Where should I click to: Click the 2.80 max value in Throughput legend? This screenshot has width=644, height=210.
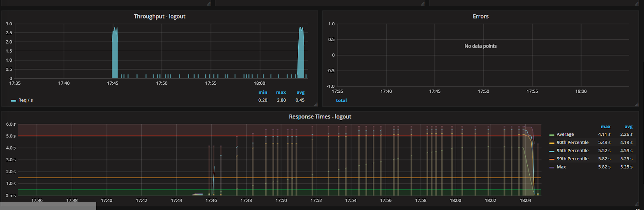point(281,100)
